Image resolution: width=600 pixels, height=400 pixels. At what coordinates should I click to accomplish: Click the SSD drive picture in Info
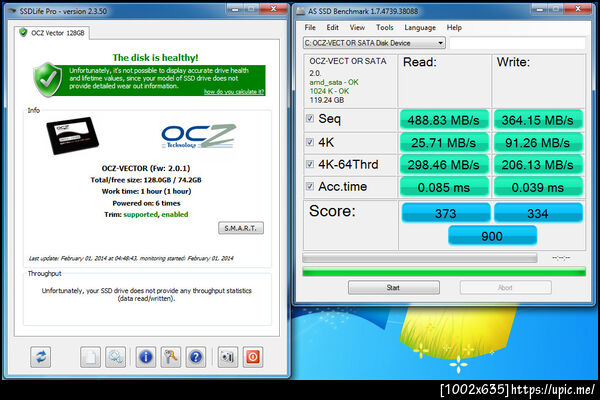coord(72,136)
